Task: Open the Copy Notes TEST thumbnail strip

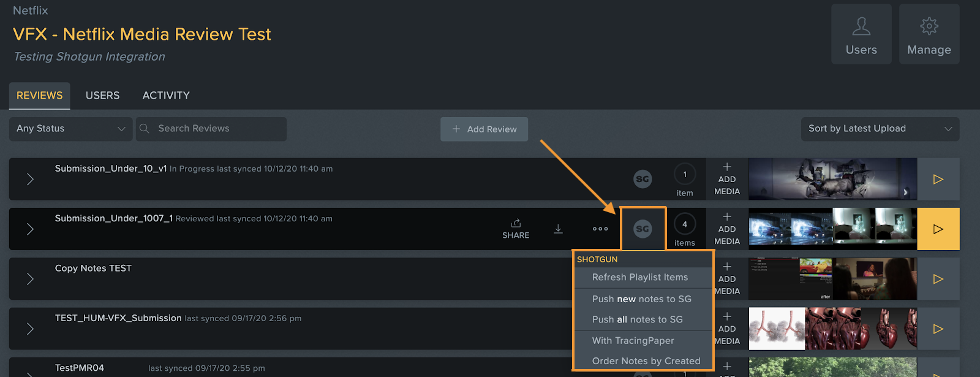Action: [x=833, y=279]
